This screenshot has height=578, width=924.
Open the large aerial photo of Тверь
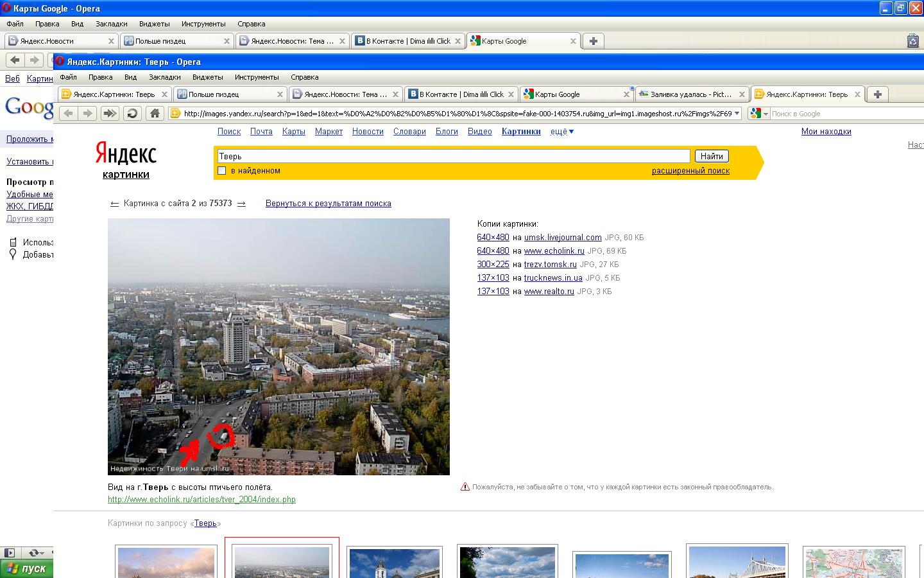point(278,347)
